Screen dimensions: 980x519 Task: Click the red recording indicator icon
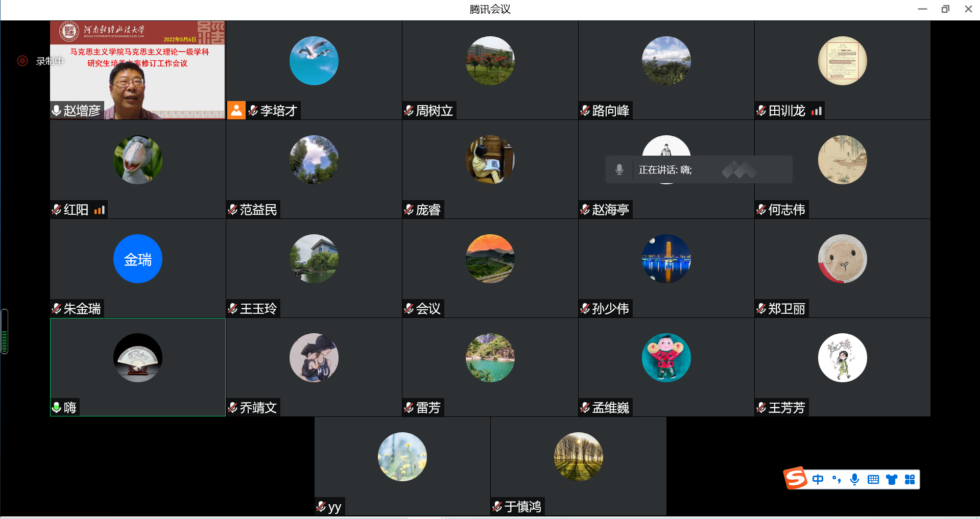coord(22,61)
